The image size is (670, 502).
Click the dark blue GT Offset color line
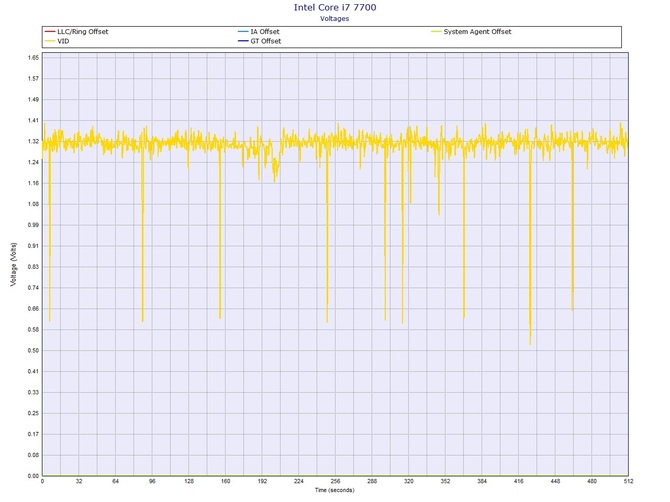click(x=243, y=41)
